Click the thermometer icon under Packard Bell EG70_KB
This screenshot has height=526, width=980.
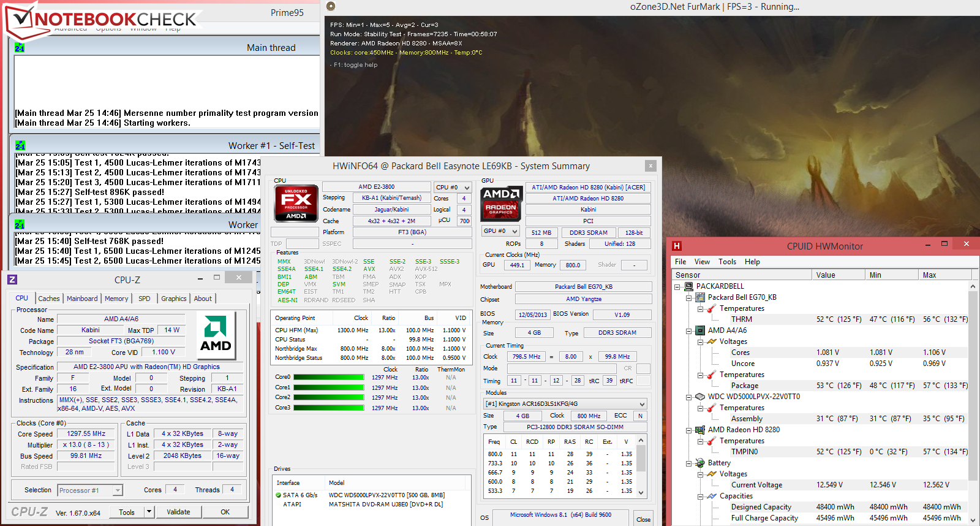(x=712, y=308)
